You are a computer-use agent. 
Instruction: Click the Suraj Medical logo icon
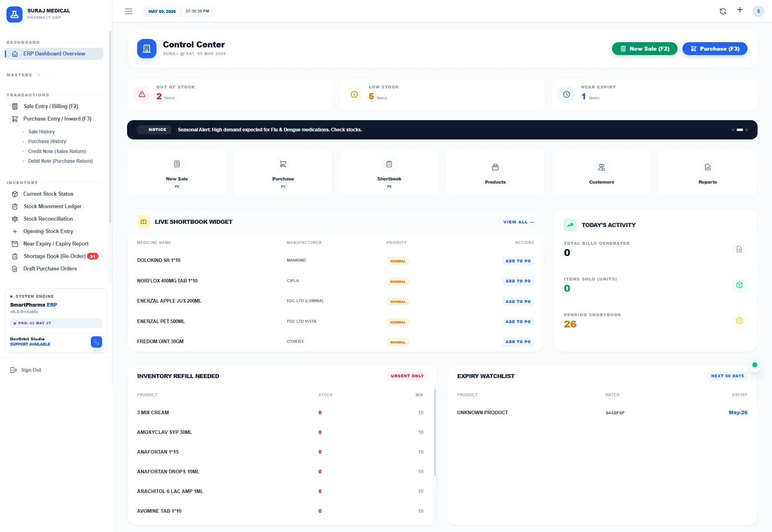point(14,14)
